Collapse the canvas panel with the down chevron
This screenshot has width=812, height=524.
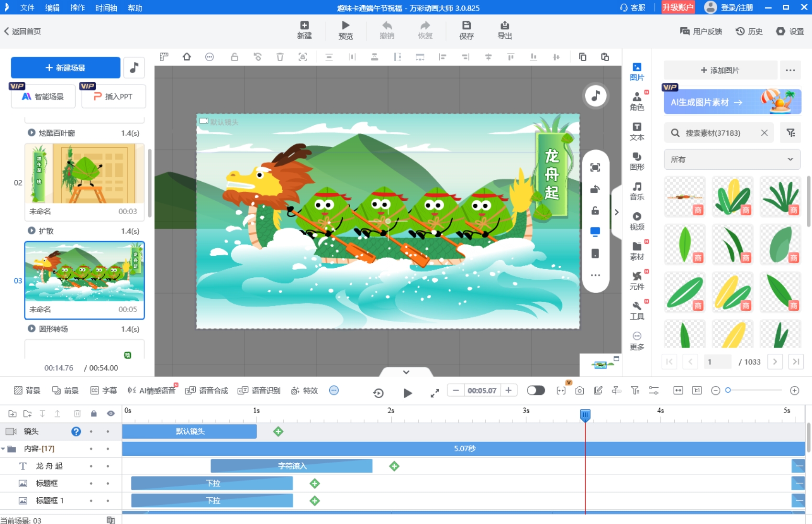click(x=406, y=372)
